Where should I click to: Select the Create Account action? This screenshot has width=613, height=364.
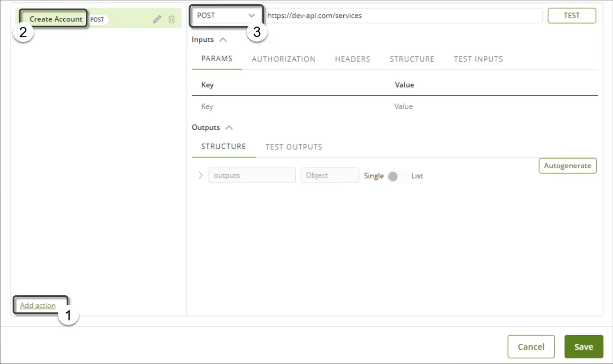coord(56,19)
